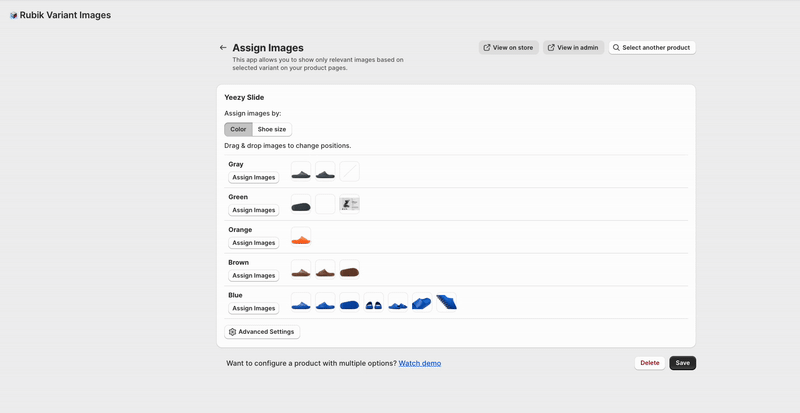Image resolution: width=800 pixels, height=413 pixels.
Task: Switch assignment to Shoe size
Action: point(272,129)
